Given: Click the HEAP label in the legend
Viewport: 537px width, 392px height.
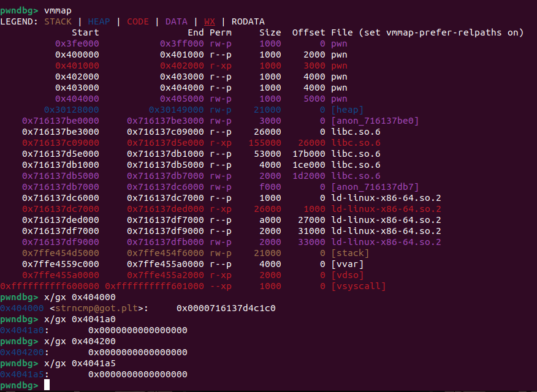Looking at the screenshot, I should point(99,21).
